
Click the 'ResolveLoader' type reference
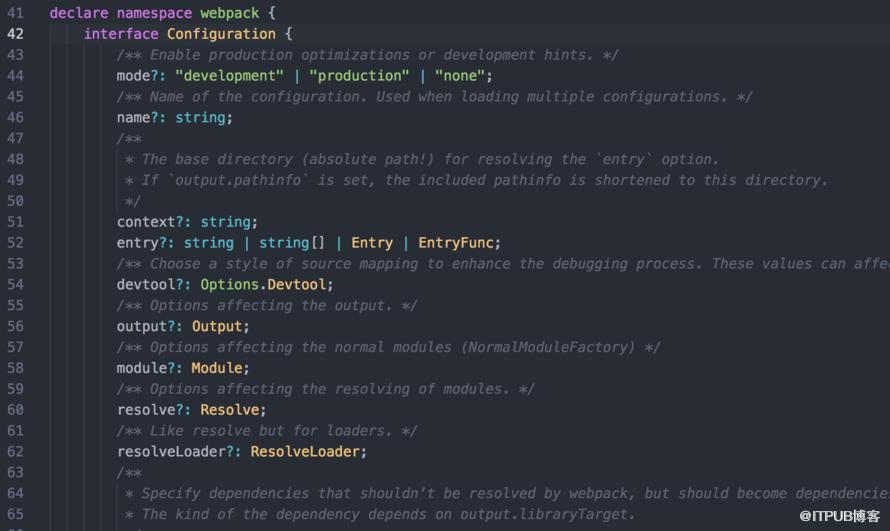(305, 452)
